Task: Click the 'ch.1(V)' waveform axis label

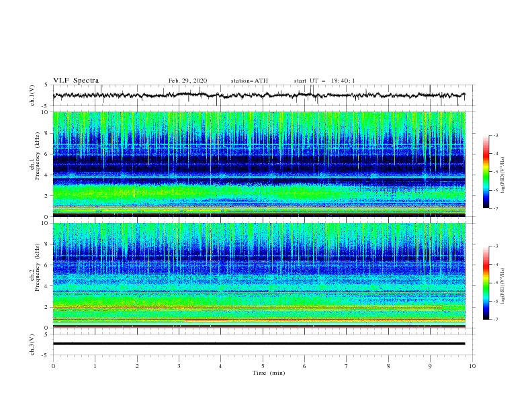Action: point(32,95)
